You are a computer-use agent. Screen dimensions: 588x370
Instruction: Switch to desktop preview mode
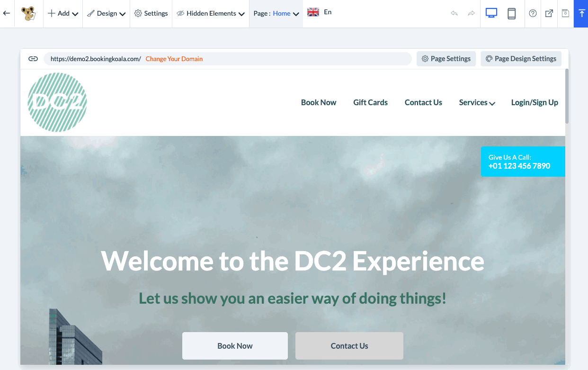(491, 13)
